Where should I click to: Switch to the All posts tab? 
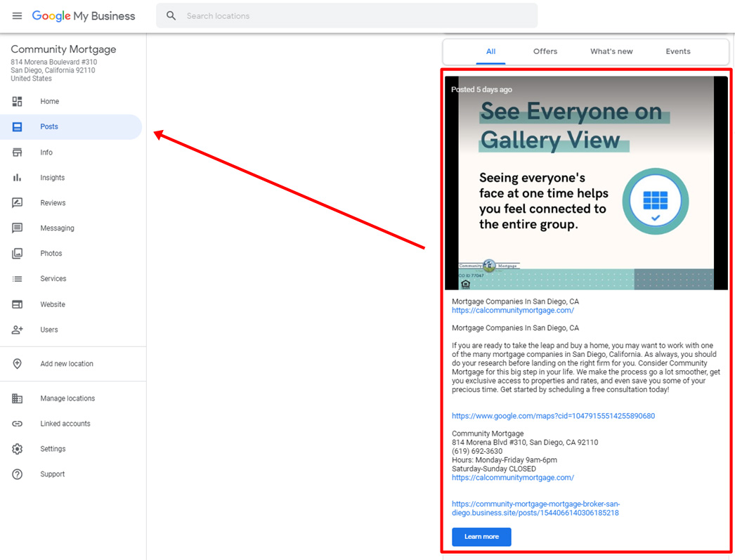pos(490,51)
